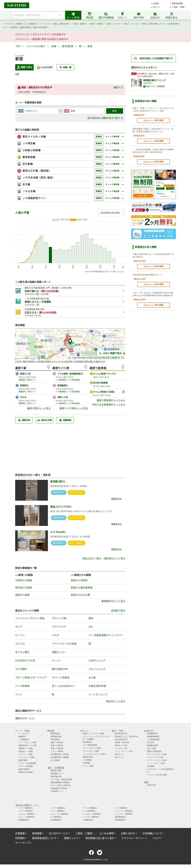Viewport: 191px width, 868px height.
Task: Click 大きい地図で見る on map
Action: (x=110, y=354)
